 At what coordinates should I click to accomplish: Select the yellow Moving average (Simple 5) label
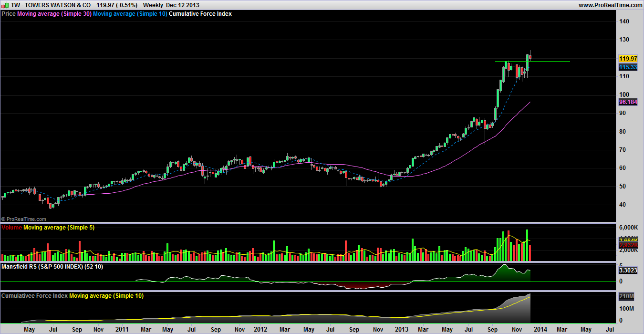click(59, 228)
